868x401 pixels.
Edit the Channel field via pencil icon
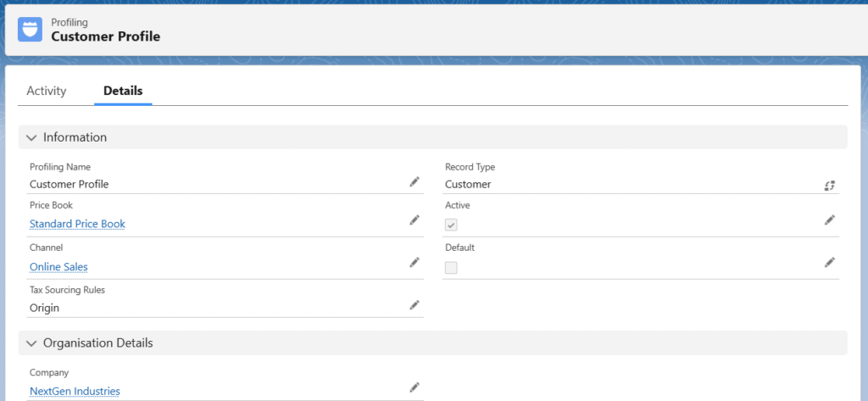pyautogui.click(x=415, y=263)
